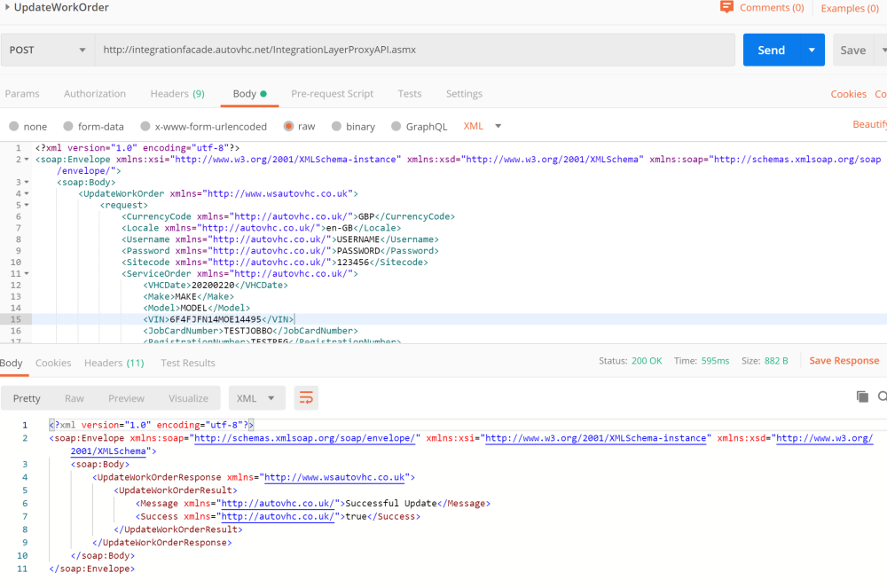The image size is (887, 588).
Task: Open the Send button dropdown arrow
Action: [x=812, y=50]
